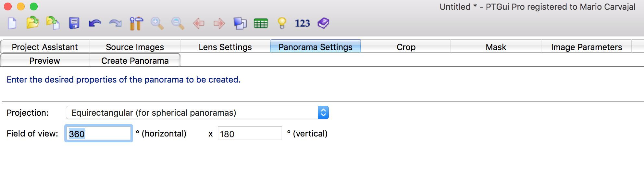The height and width of the screenshot is (169, 644).
Task: Open options with the hammer and wrench icon
Action: coord(136,23)
